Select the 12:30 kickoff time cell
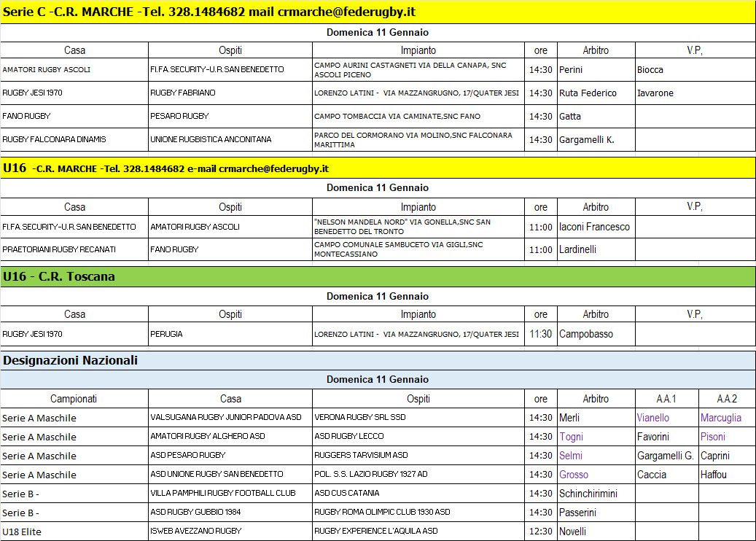Screen dimensions: 756x541 point(540,532)
